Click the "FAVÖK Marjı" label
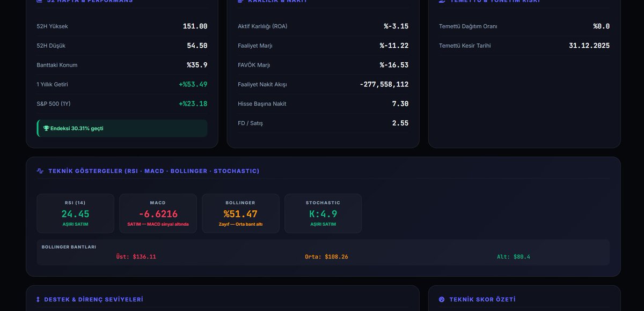 click(254, 65)
